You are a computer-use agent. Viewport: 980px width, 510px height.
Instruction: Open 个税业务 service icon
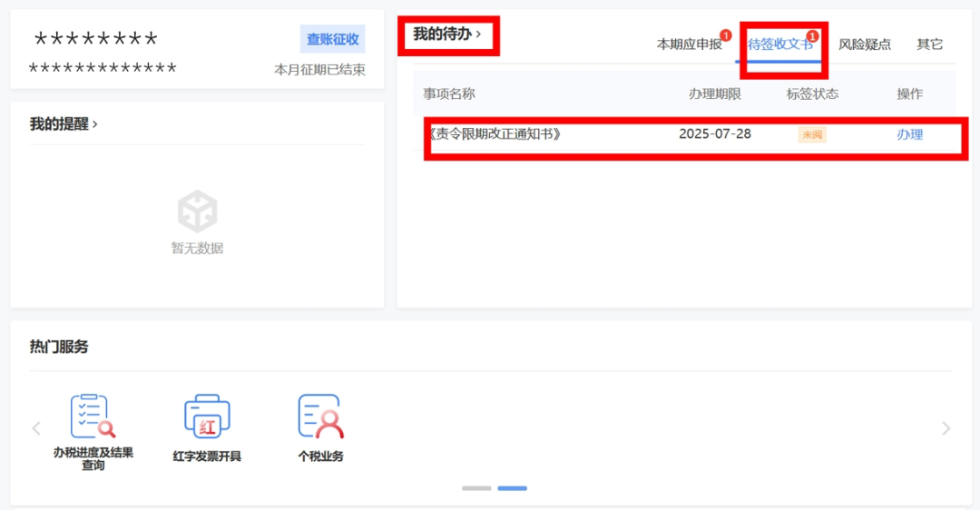point(320,417)
